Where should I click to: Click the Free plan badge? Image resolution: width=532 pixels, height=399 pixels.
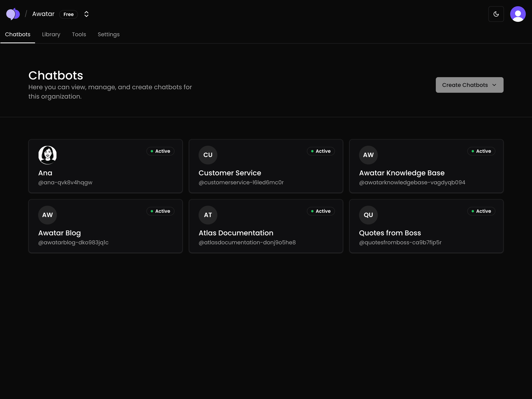(69, 14)
